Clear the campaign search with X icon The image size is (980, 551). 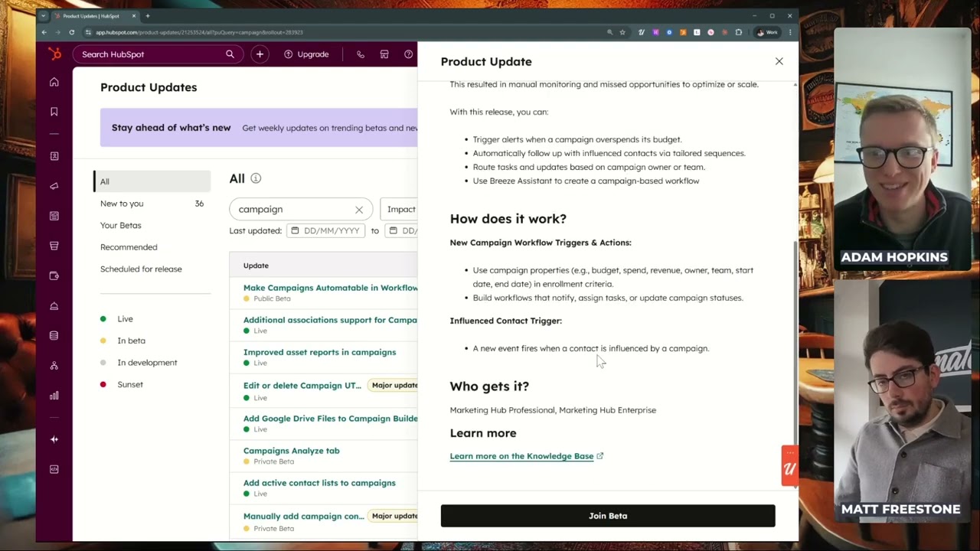[x=359, y=210]
